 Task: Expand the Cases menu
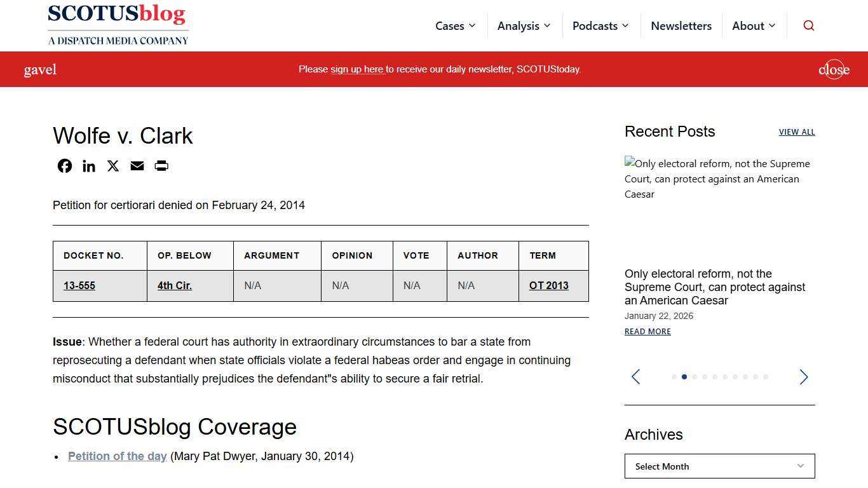point(455,26)
